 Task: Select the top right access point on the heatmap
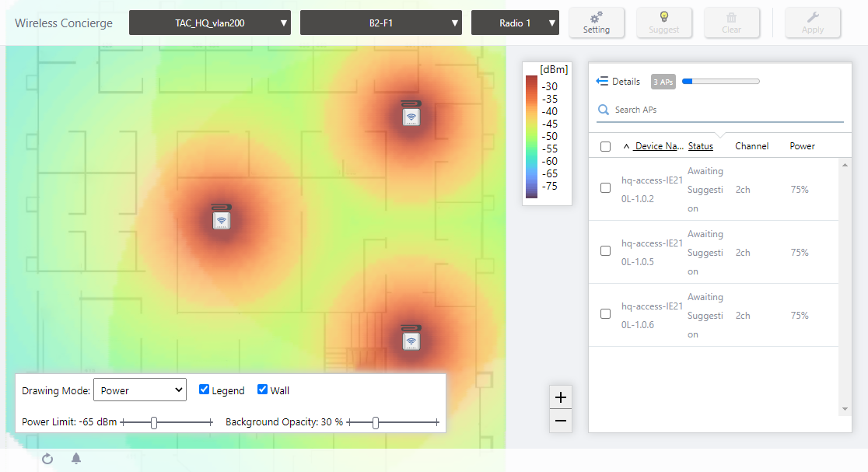(x=411, y=115)
